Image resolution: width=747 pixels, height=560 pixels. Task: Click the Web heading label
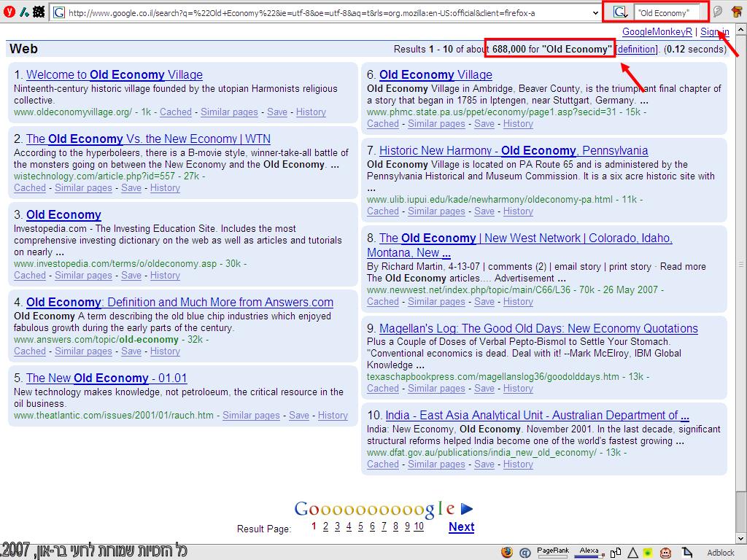pyautogui.click(x=23, y=49)
